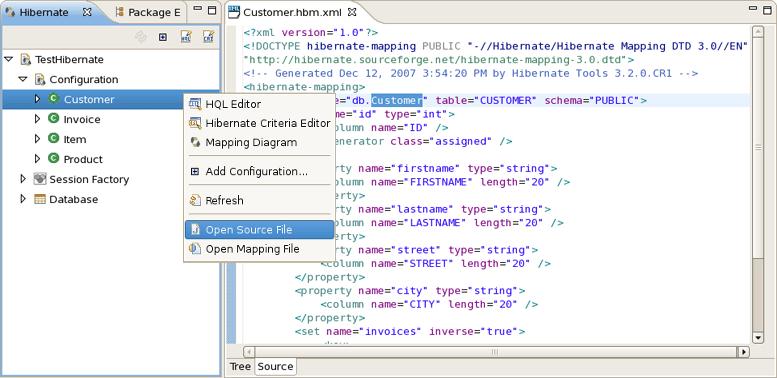Expand the Item tree node
Image resolution: width=777 pixels, height=378 pixels.
tap(38, 139)
